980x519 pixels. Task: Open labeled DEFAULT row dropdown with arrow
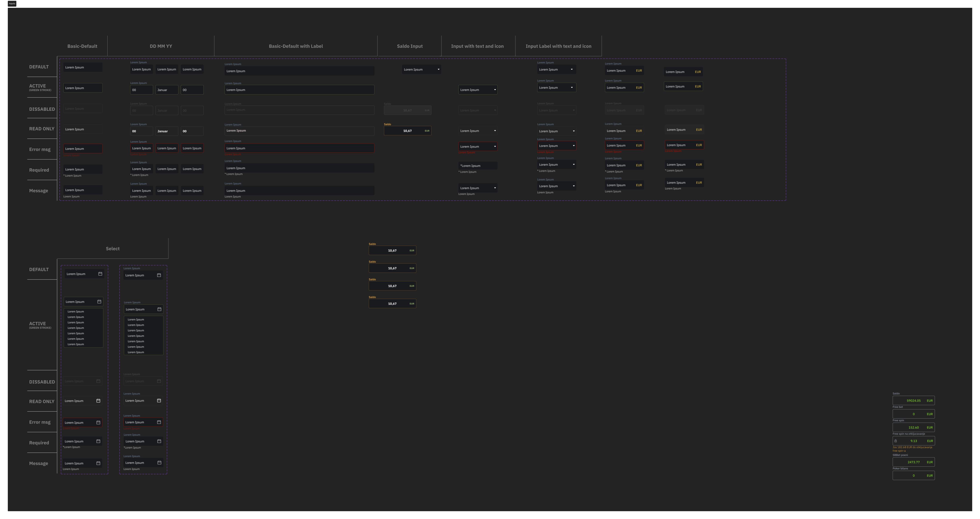(572, 69)
